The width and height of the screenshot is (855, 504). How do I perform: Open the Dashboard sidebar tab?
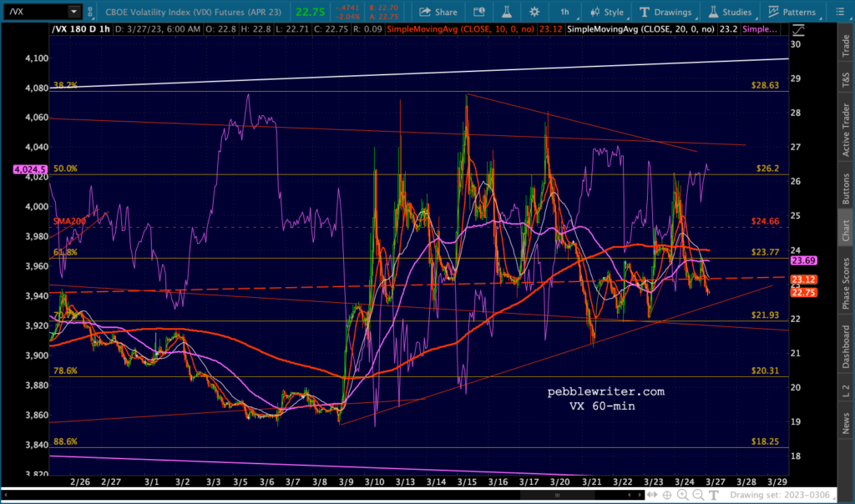coord(846,346)
